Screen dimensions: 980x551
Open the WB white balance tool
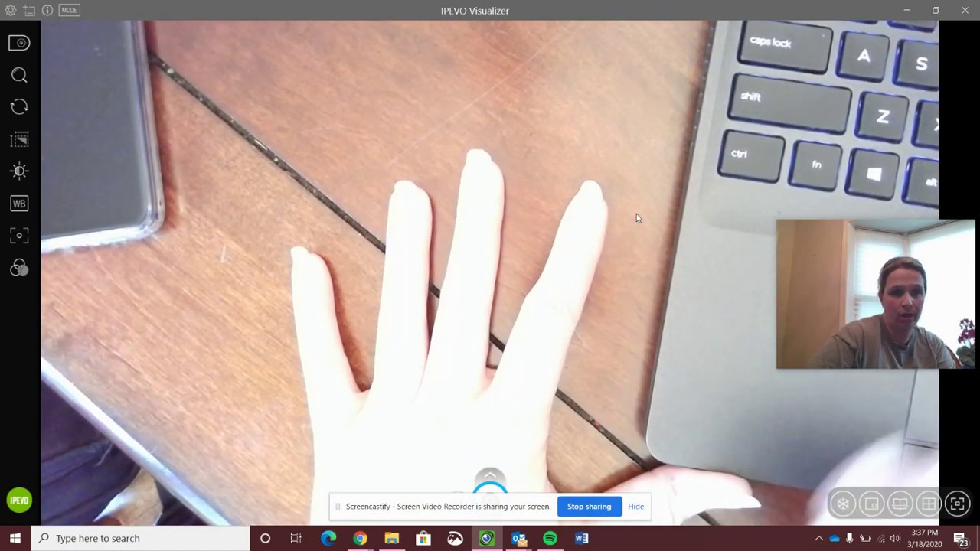19,204
